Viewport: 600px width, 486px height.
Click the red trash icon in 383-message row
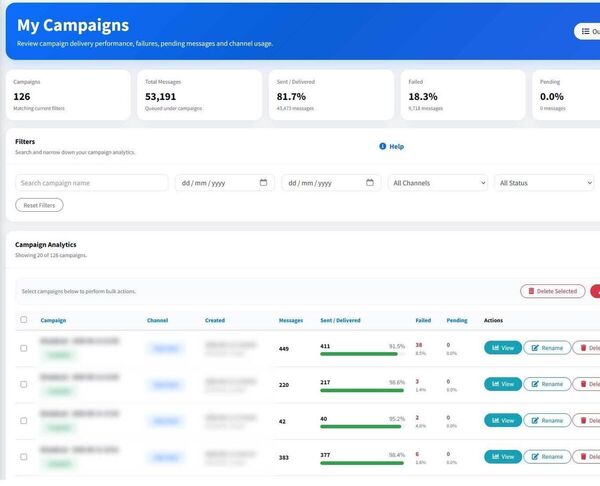[584, 457]
